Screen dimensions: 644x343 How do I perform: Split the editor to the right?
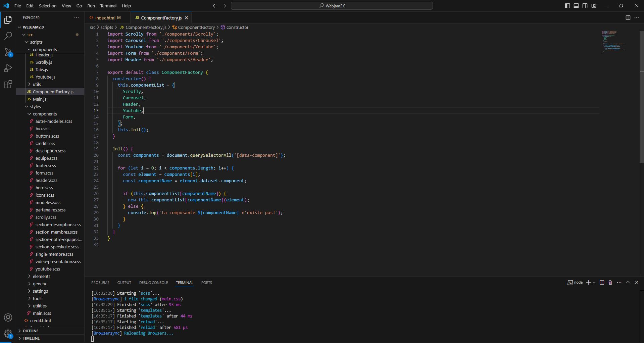point(628,18)
